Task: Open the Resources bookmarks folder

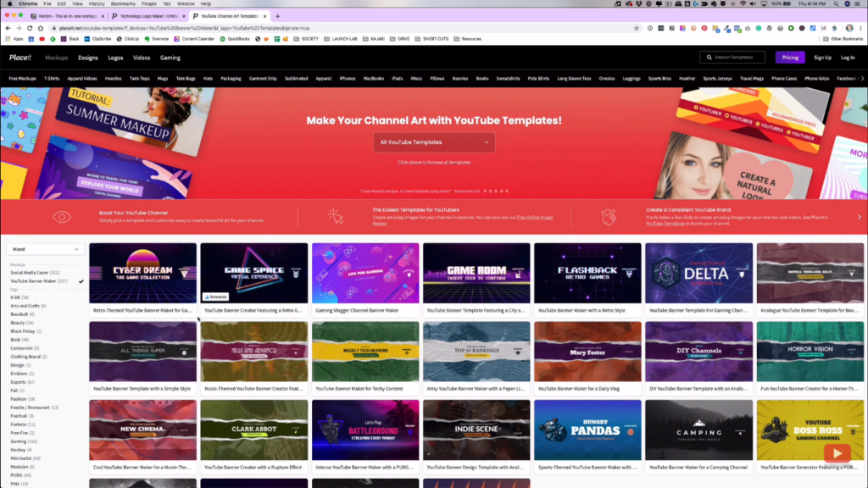Action: [x=468, y=39]
